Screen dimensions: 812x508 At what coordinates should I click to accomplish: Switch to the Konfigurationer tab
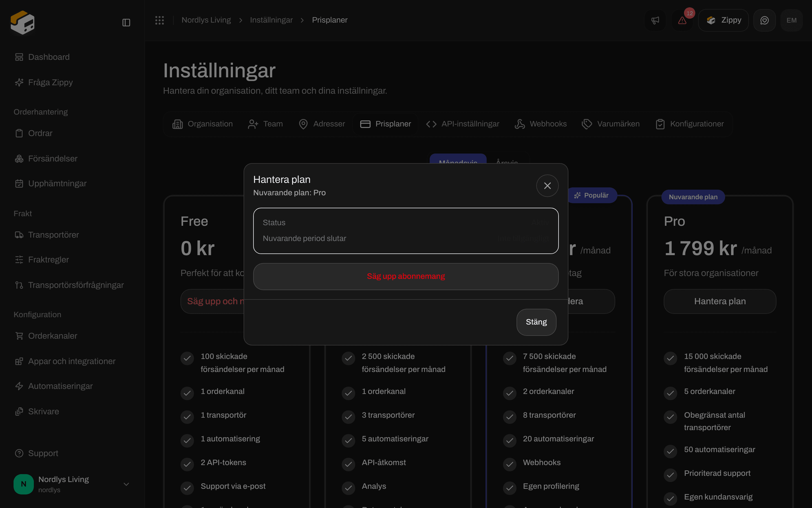pyautogui.click(x=690, y=124)
